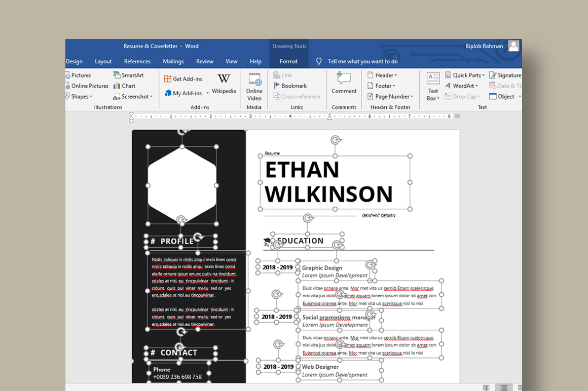The height and width of the screenshot is (391, 588).
Task: Select the Graphic Design entry title
Action: pos(322,268)
